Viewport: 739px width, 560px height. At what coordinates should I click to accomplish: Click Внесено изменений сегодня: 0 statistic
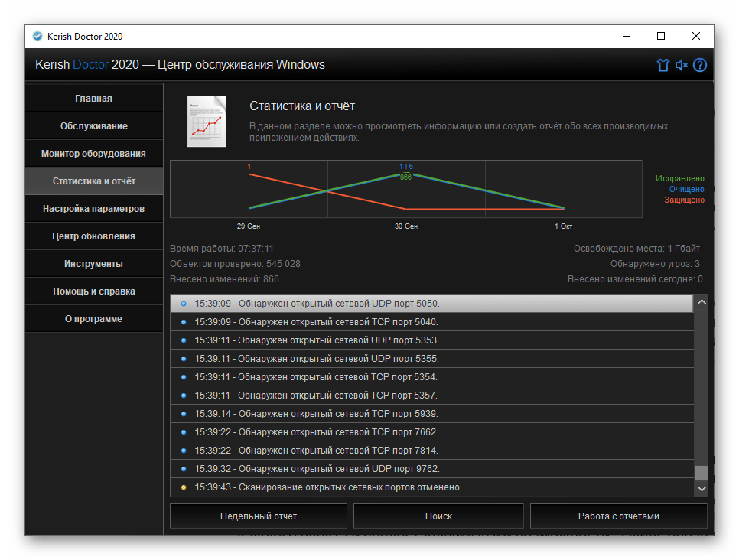pyautogui.click(x=635, y=279)
